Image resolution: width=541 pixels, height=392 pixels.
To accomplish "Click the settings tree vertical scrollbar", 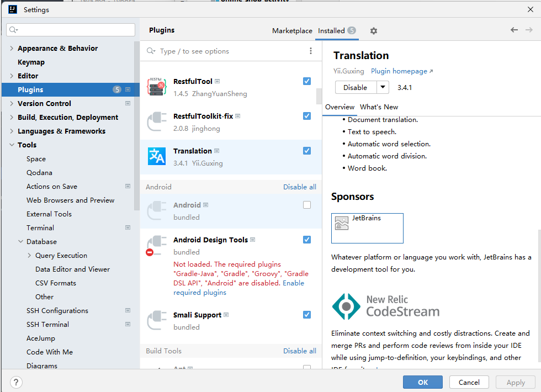I will point(137,126).
